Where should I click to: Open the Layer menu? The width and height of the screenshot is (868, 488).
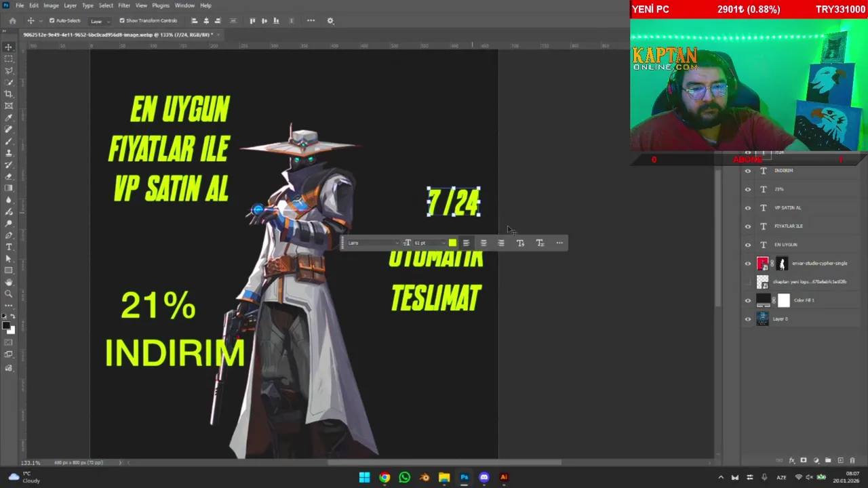(70, 5)
